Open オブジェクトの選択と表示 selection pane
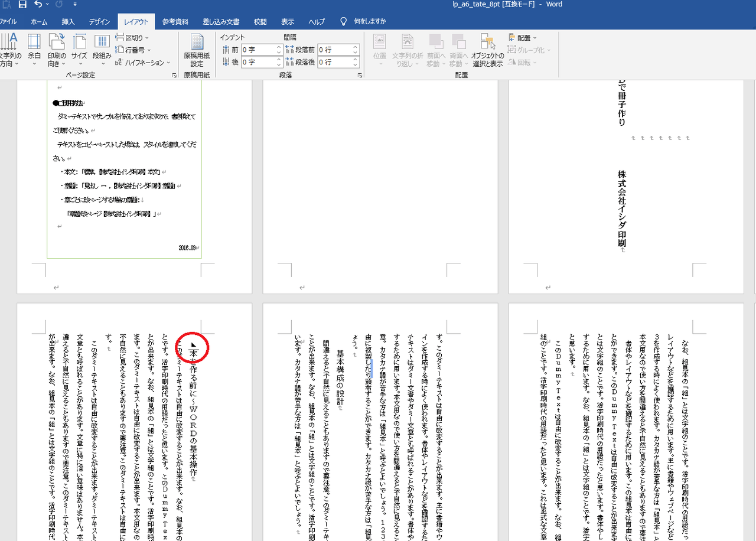 [x=487, y=50]
